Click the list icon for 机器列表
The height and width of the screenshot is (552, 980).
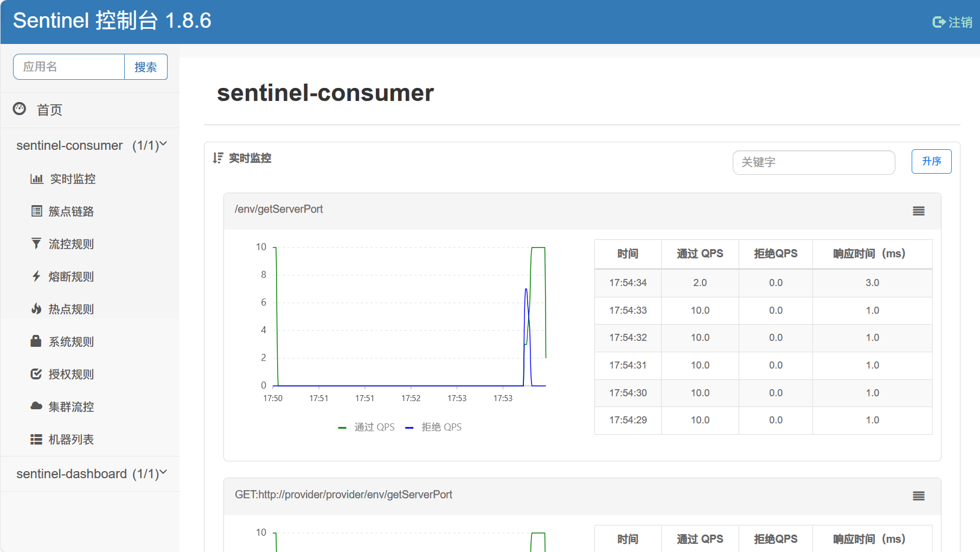(x=36, y=439)
